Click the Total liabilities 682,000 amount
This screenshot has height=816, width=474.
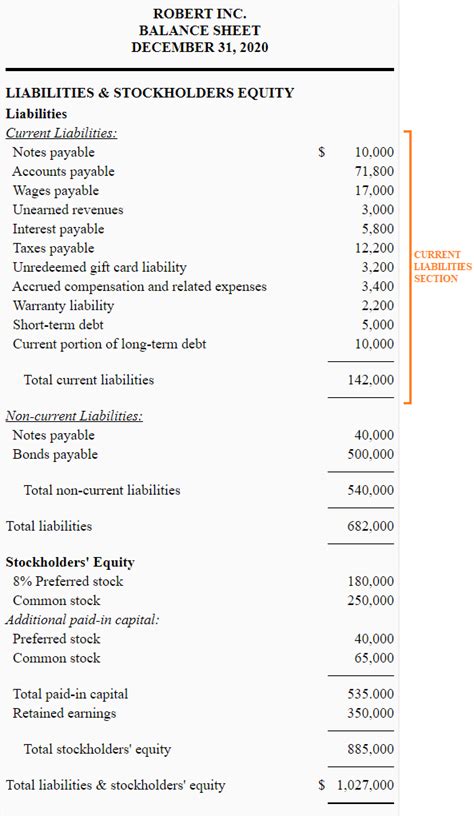370,527
